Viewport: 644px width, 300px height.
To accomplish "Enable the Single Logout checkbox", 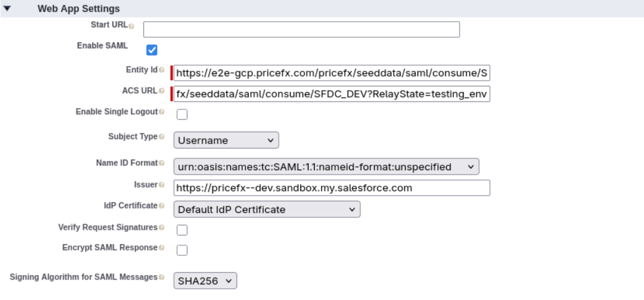I will 183,114.
